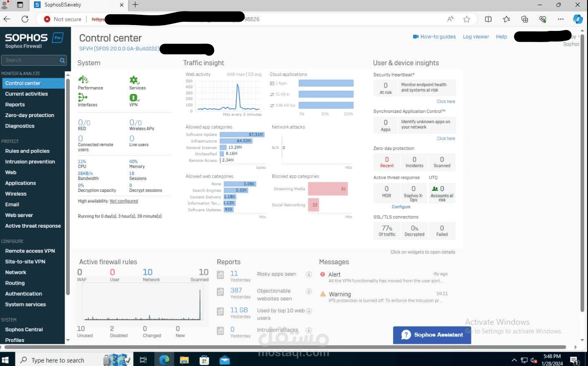The height and width of the screenshot is (366, 588).
Task: Click the Warning triangle message icon
Action: [323, 294]
